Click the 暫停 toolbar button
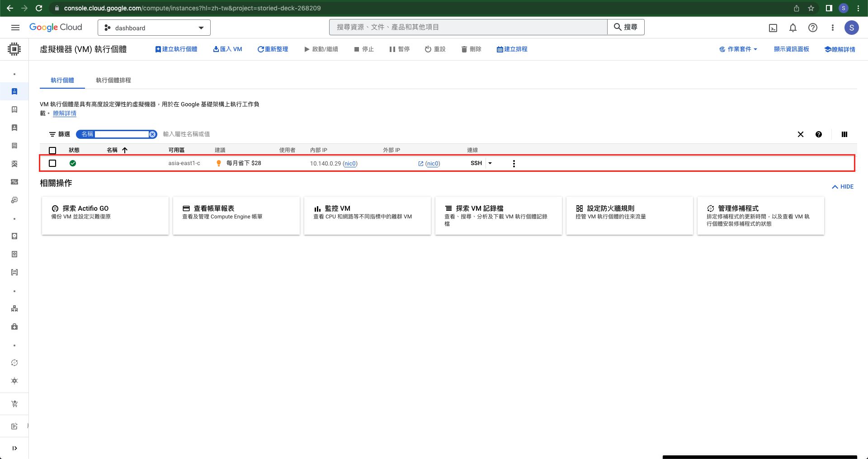 click(x=400, y=49)
